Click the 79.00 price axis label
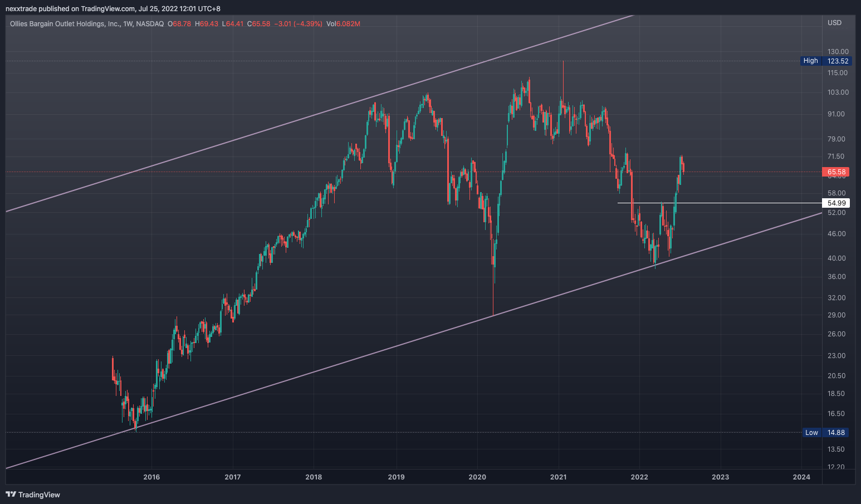 click(x=836, y=139)
